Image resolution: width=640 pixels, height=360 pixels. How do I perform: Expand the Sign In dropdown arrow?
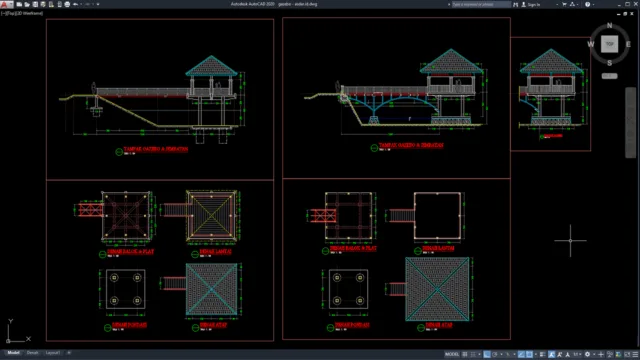click(557, 4)
